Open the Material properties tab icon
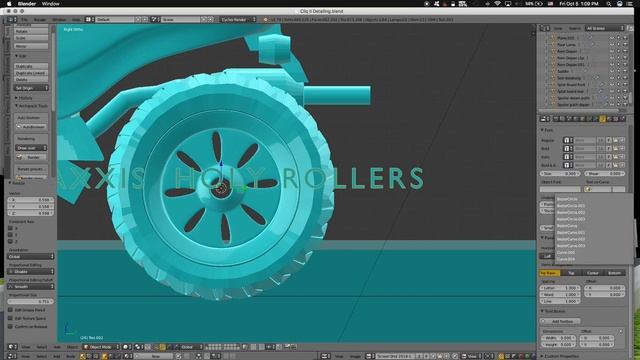 tap(609, 119)
